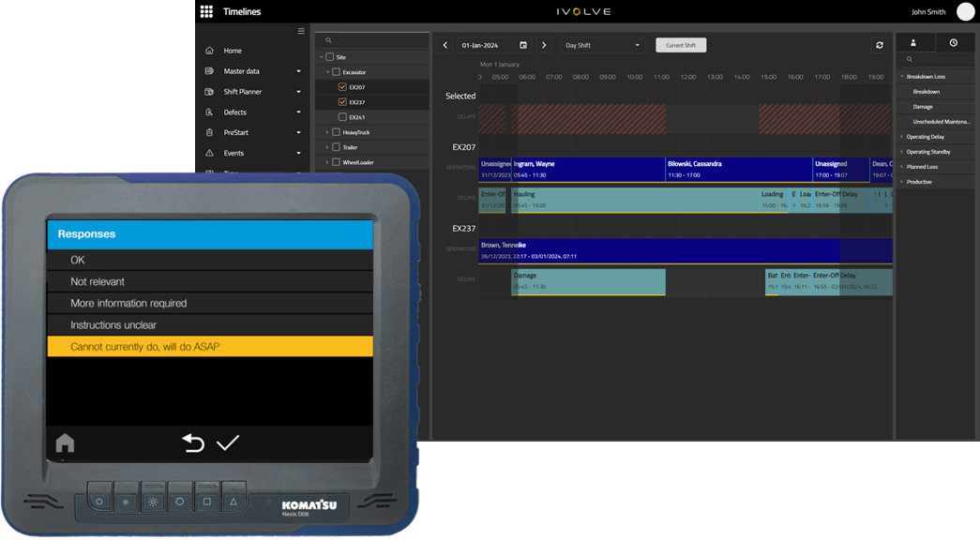The height and width of the screenshot is (540, 980).
Task: Click the Shift Planner icon
Action: point(209,92)
